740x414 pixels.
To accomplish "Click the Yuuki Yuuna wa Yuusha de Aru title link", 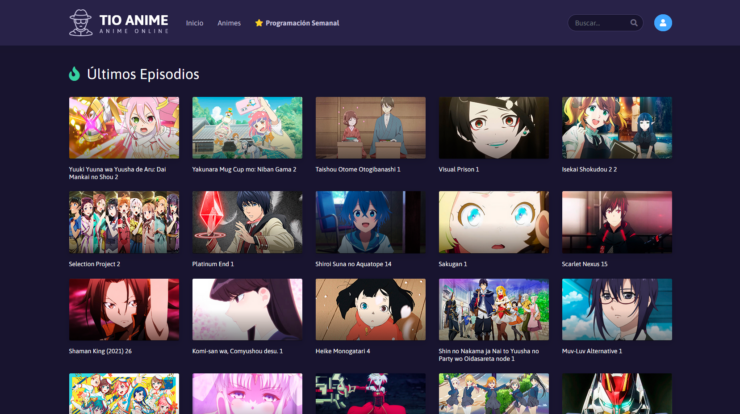I will [118, 173].
